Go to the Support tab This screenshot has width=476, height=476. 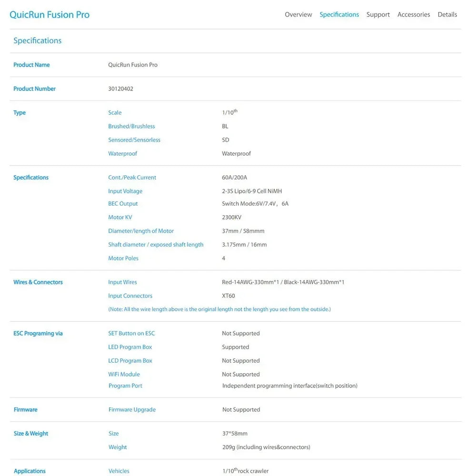pos(378,15)
